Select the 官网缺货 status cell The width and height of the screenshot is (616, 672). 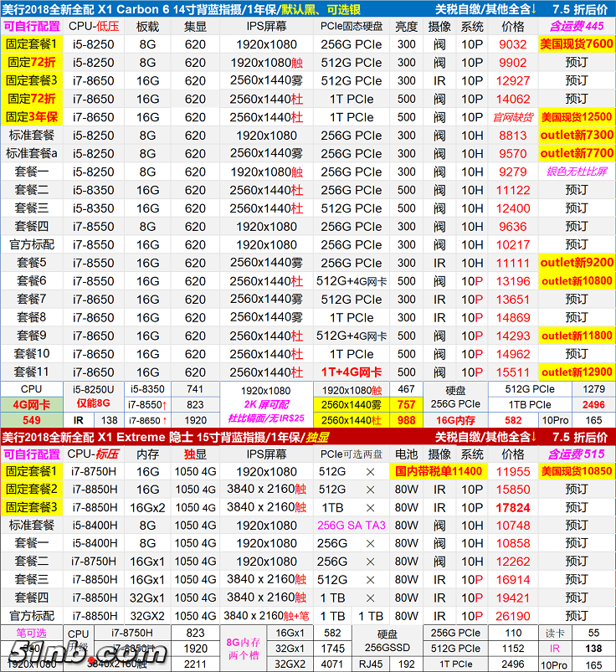coord(512,117)
